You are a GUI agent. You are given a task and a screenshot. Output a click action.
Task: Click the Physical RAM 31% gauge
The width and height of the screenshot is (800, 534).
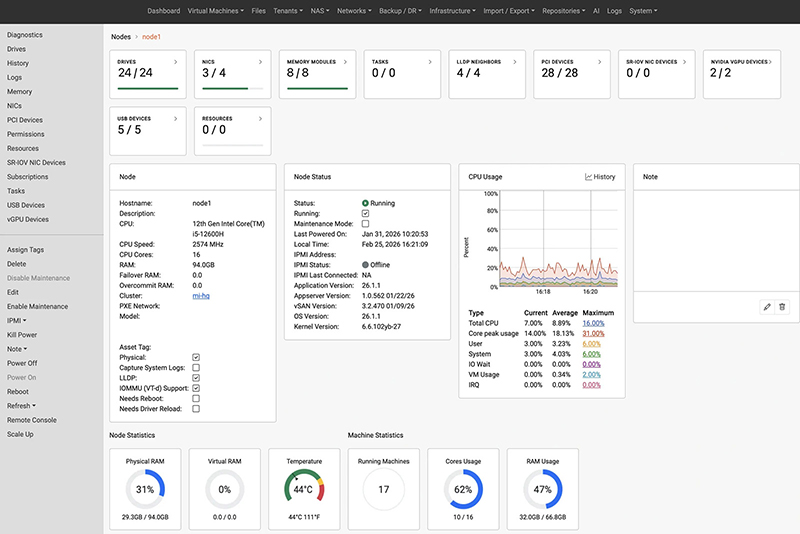click(145, 489)
